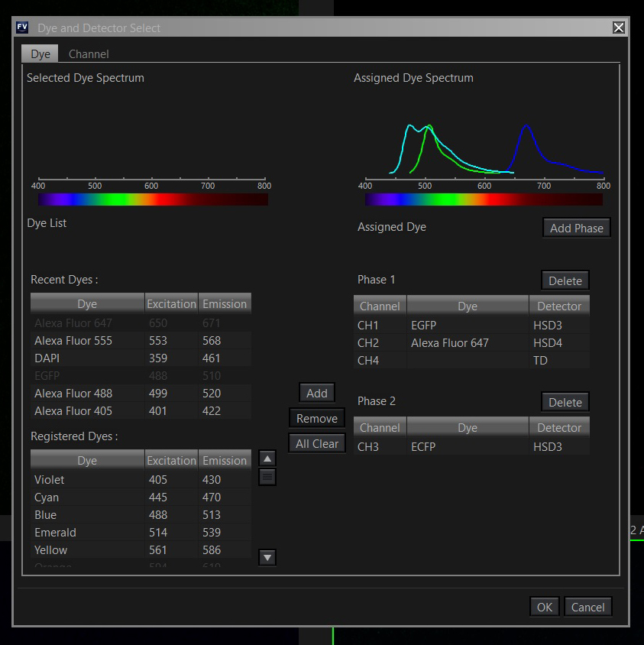This screenshot has height=645, width=644.
Task: Click HSD3 detector cell for CH3
Action: pyautogui.click(x=559, y=447)
